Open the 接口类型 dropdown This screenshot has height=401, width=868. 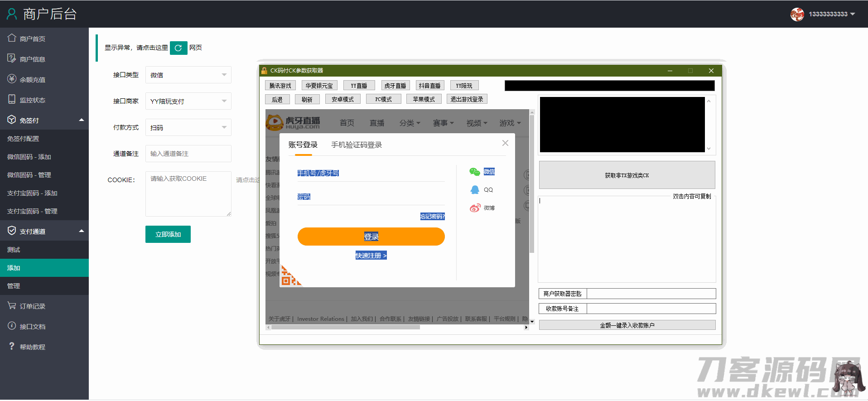(188, 75)
